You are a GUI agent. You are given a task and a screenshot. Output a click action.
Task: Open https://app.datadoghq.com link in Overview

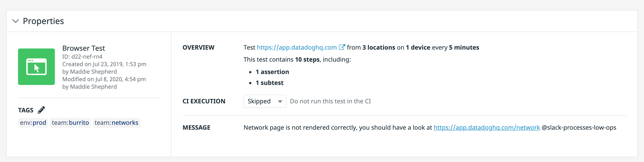pyautogui.click(x=296, y=47)
